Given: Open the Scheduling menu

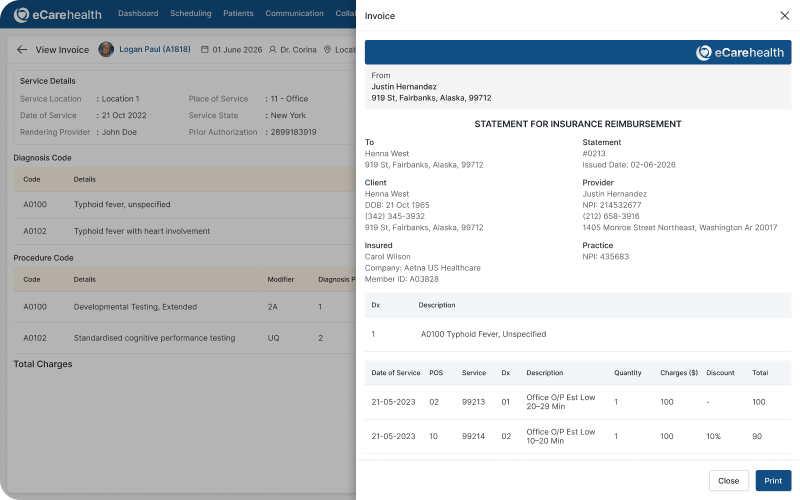Looking at the screenshot, I should (x=191, y=13).
